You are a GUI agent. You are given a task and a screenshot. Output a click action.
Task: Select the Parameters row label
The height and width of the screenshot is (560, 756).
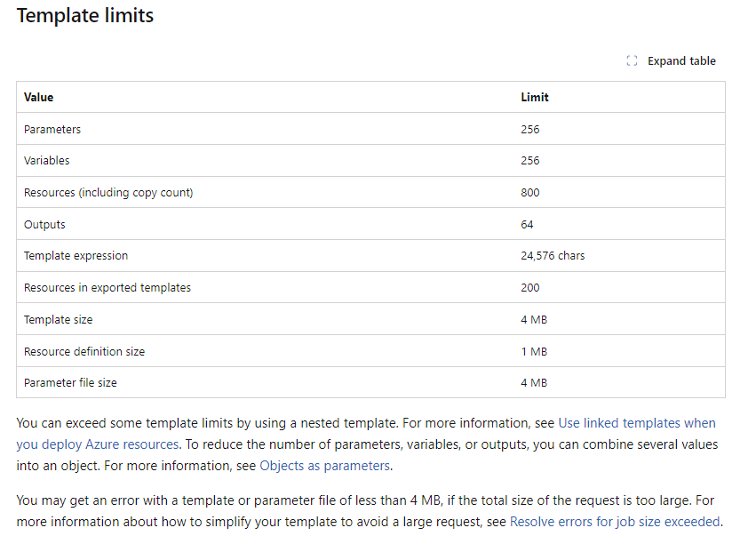point(52,130)
